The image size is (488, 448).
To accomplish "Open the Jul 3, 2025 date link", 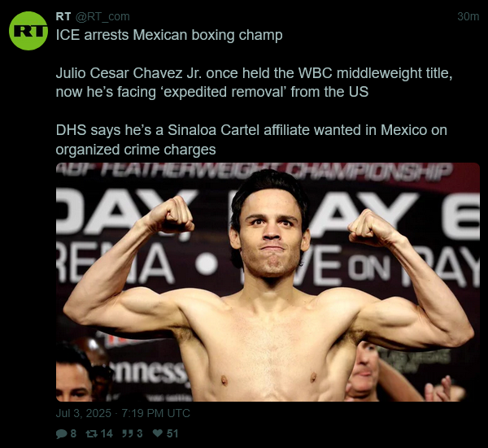I will point(84,413).
